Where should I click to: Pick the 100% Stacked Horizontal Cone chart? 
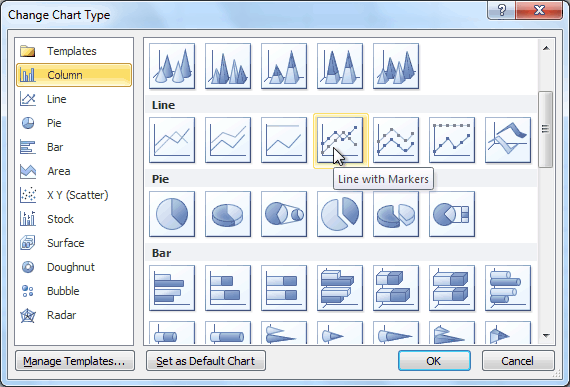coord(396,332)
